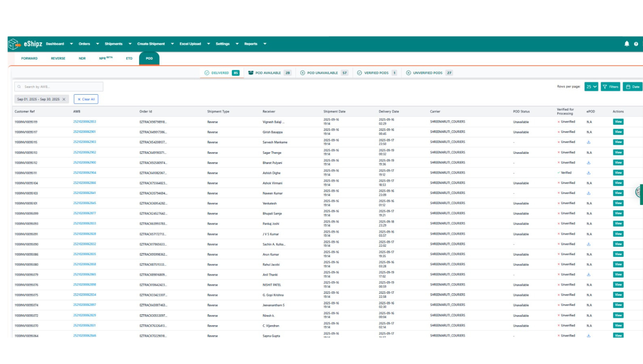Image resolution: width=643 pixels, height=364 pixels.
Task: Switch to the REVERSE tab
Action: click(x=58, y=58)
